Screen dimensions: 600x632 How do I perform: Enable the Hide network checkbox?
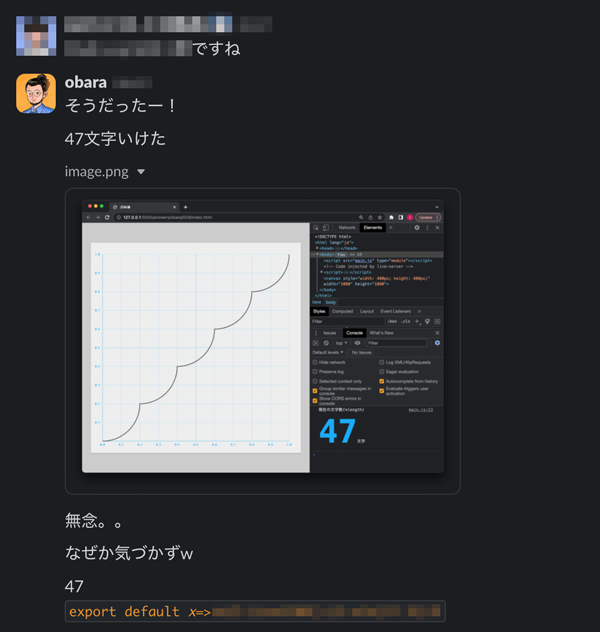(x=315, y=362)
